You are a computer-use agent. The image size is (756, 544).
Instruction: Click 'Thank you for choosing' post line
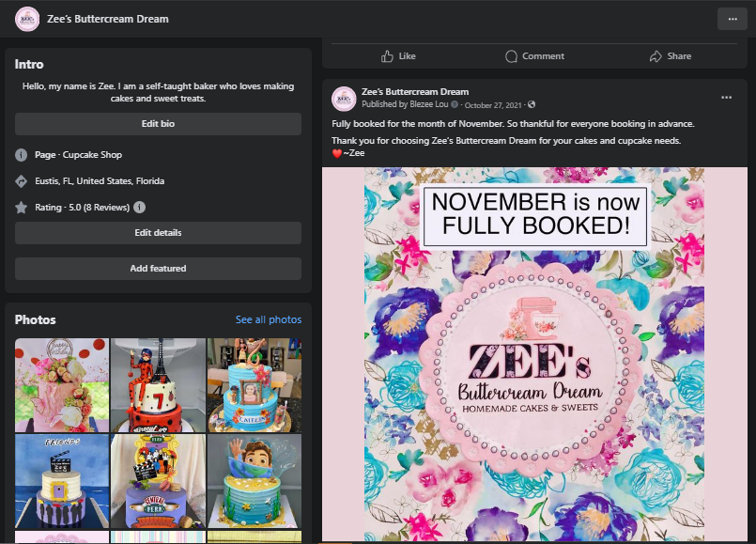[506, 141]
